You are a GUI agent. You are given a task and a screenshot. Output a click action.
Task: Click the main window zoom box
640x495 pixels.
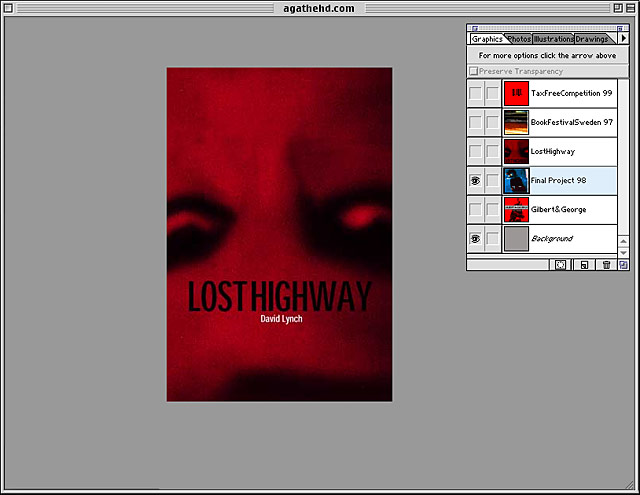(618, 8)
